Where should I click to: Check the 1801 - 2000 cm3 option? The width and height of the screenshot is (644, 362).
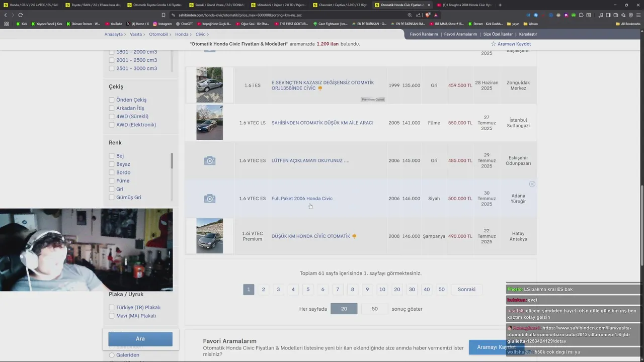(112, 52)
